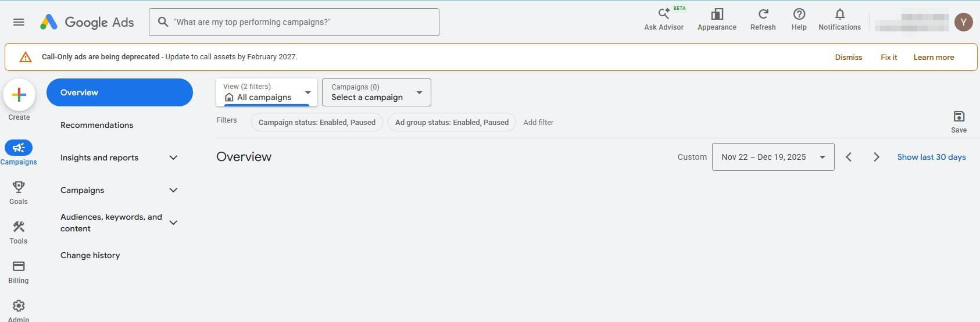Dismiss the Call-Only ads deprecation banner
Screen dimensions: 980x322
tap(849, 57)
